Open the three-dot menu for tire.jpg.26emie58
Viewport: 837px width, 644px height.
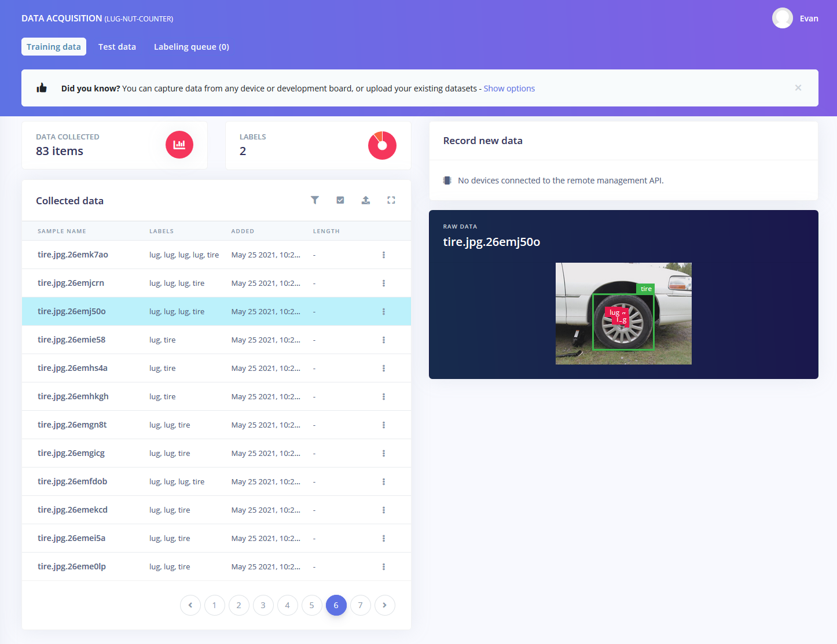tap(384, 340)
